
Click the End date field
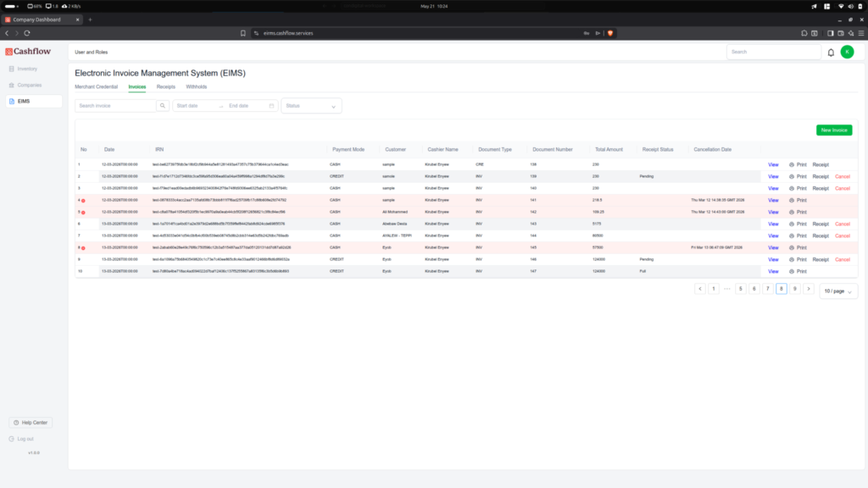247,106
